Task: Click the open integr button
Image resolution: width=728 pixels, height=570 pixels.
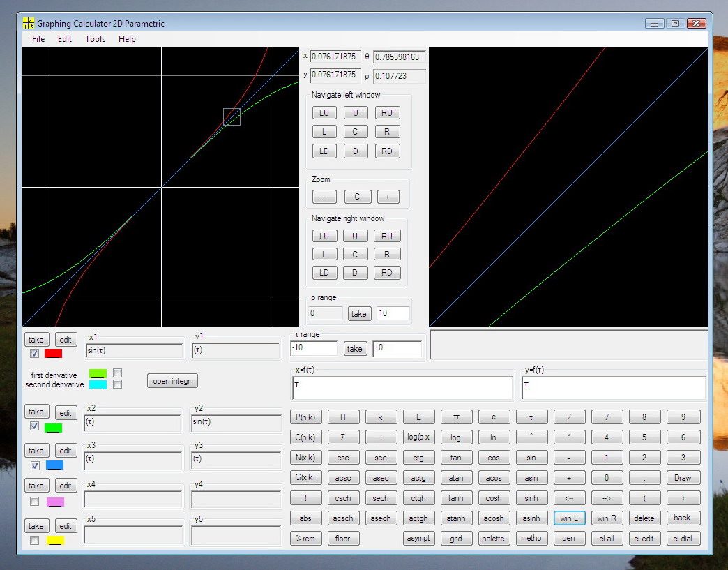Action: [x=172, y=381]
